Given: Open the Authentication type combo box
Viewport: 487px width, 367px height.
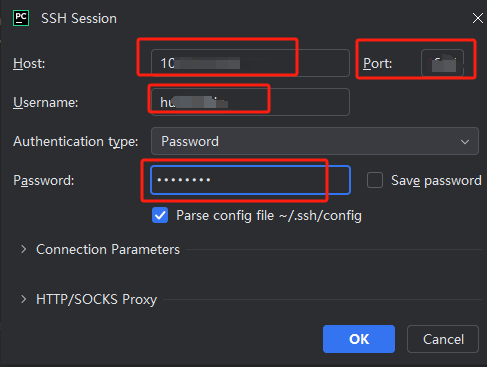Looking at the screenshot, I should (x=315, y=141).
